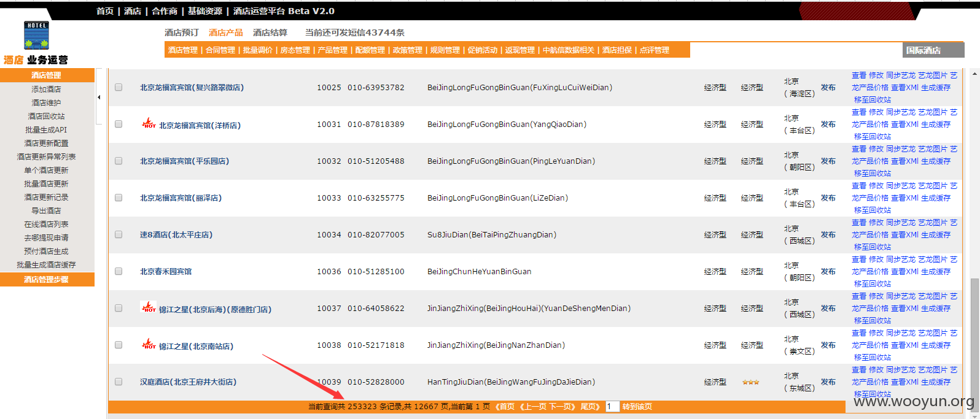Screen dimensions: 980x419
Task: Select 添加酒店 in the sidebar
Action: [47, 89]
